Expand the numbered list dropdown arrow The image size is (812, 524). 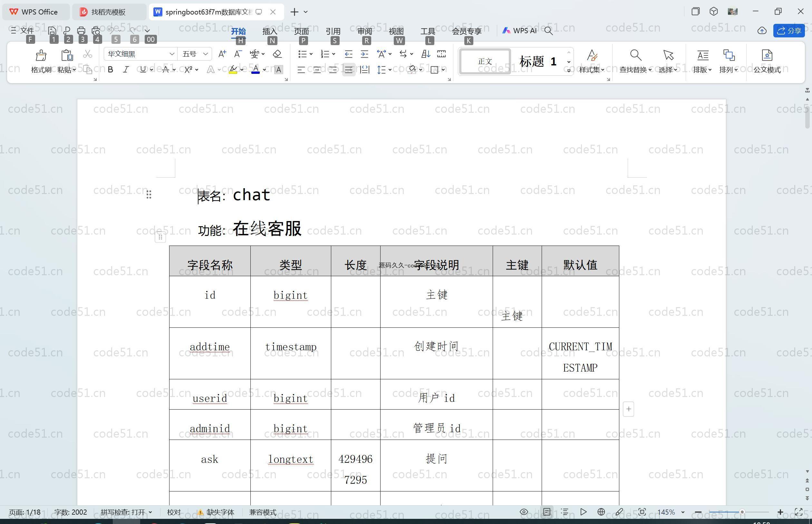pos(334,54)
